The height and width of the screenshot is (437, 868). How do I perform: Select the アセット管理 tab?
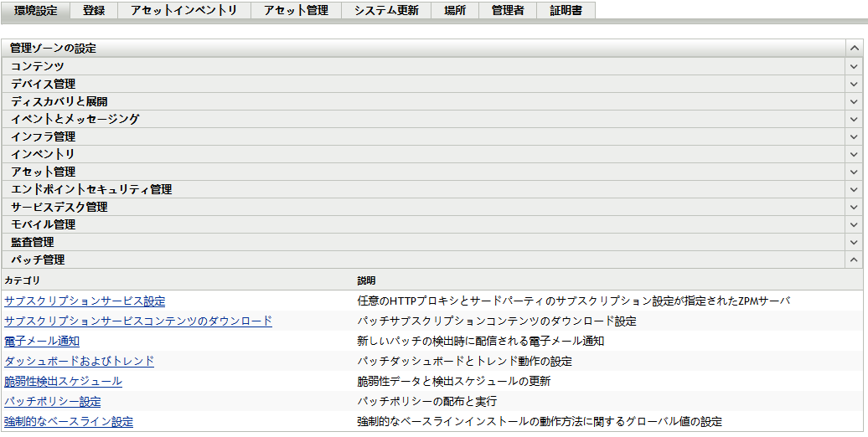[296, 11]
